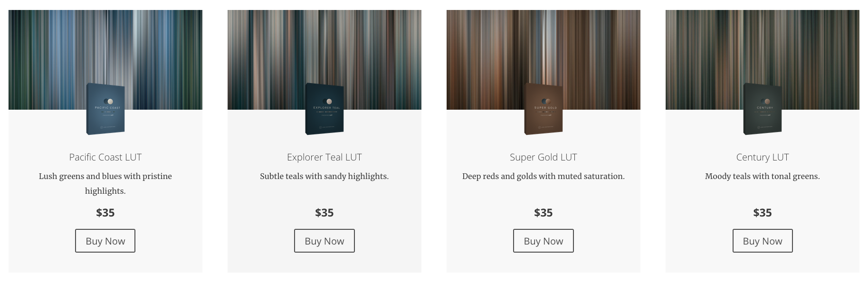
Task: Select the $35 price under Pacific Coast LUT
Action: 105,213
